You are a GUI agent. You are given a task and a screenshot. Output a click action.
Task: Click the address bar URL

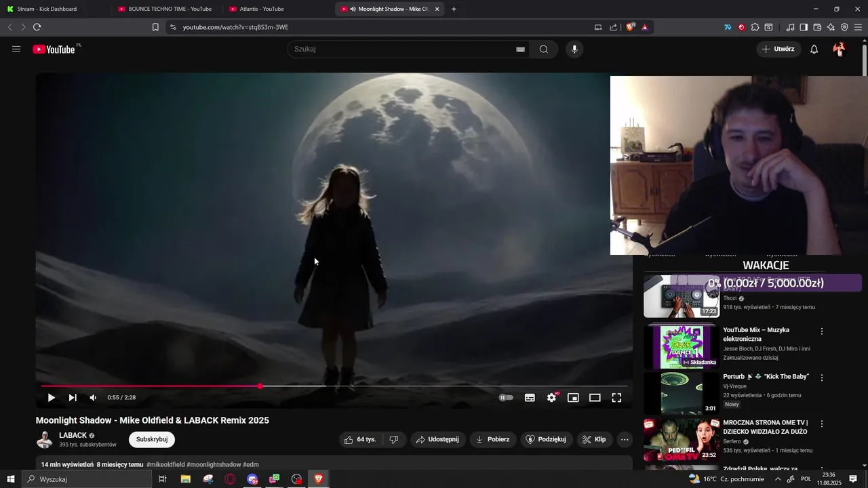[x=235, y=27]
